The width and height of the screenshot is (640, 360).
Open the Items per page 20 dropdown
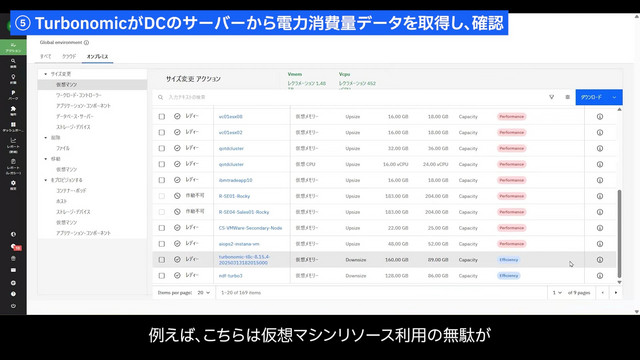(x=203, y=293)
